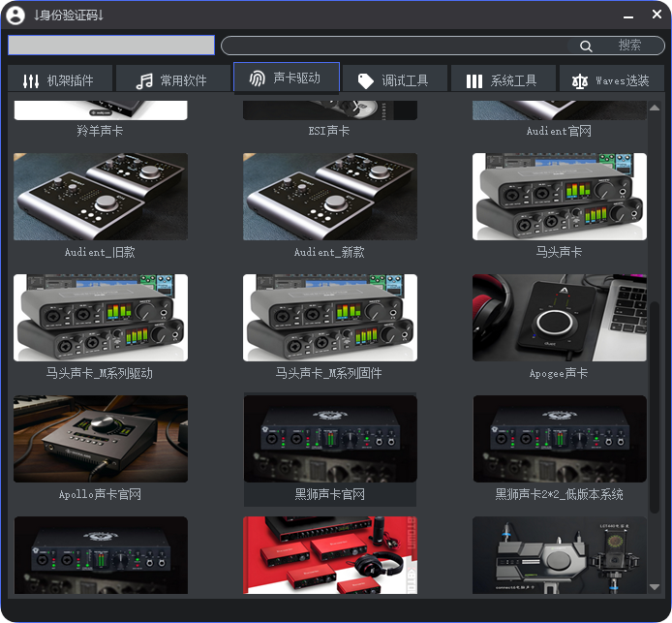Click the user profile avatar icon
The image size is (672, 623).
[x=15, y=15]
